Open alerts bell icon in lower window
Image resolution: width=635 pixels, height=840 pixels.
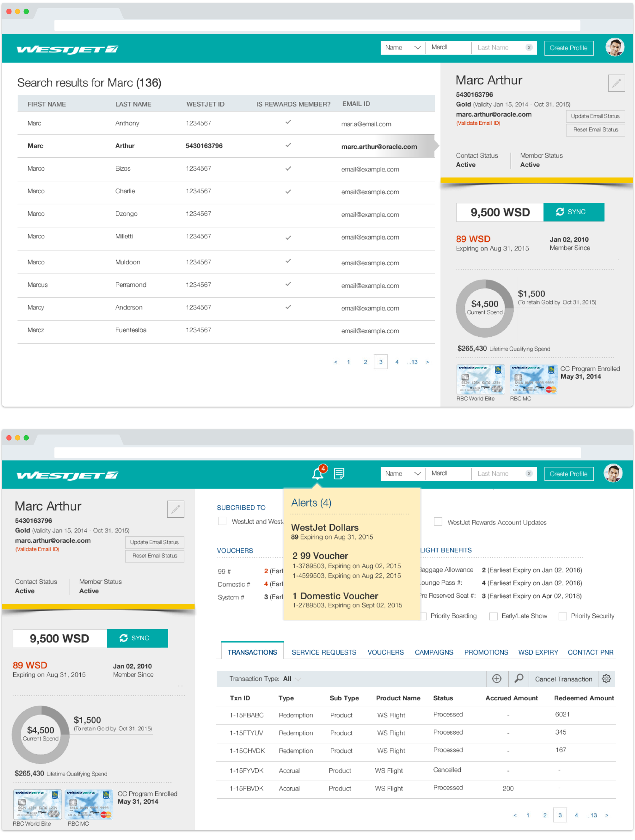click(317, 474)
